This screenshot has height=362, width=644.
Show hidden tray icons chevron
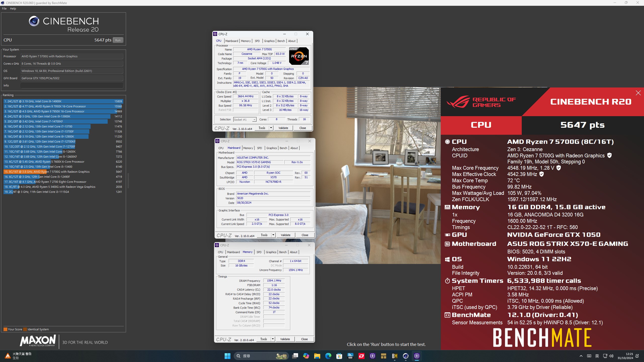click(581, 356)
